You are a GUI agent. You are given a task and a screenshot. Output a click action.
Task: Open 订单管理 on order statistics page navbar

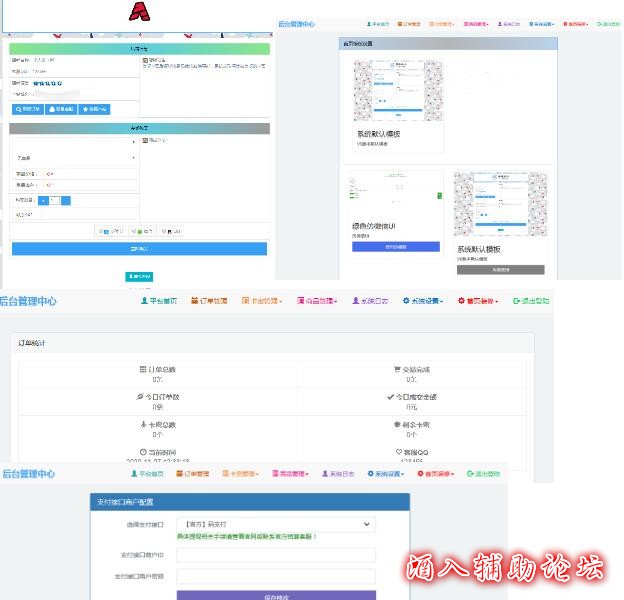coord(209,301)
